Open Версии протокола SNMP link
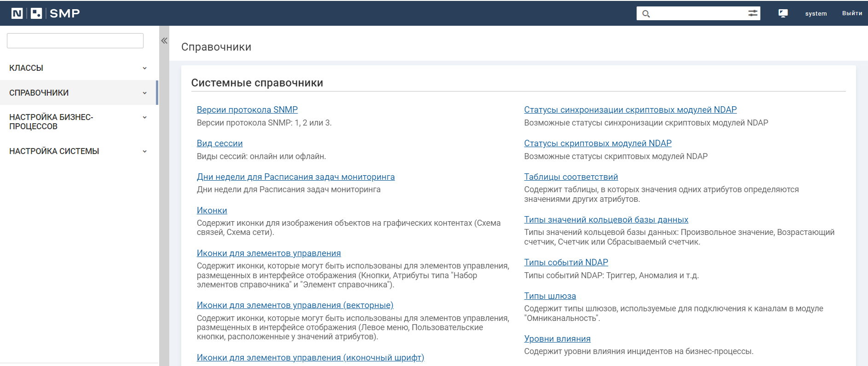This screenshot has width=868, height=366. coord(247,110)
